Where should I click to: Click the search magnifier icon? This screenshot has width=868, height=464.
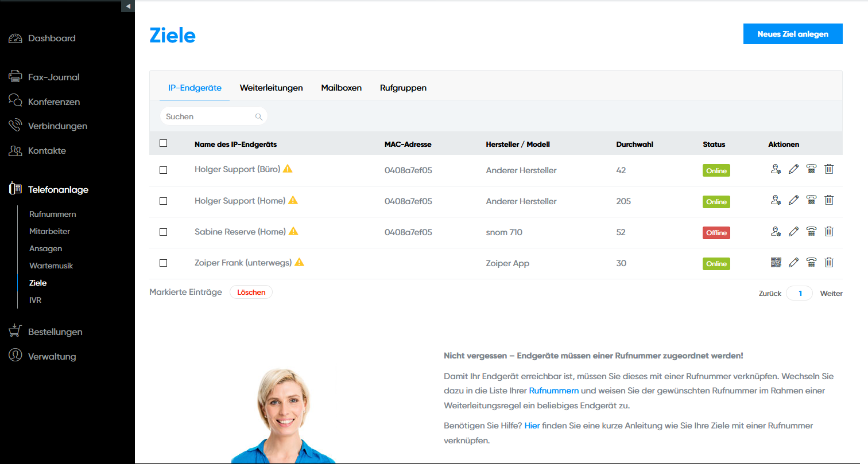tap(259, 117)
